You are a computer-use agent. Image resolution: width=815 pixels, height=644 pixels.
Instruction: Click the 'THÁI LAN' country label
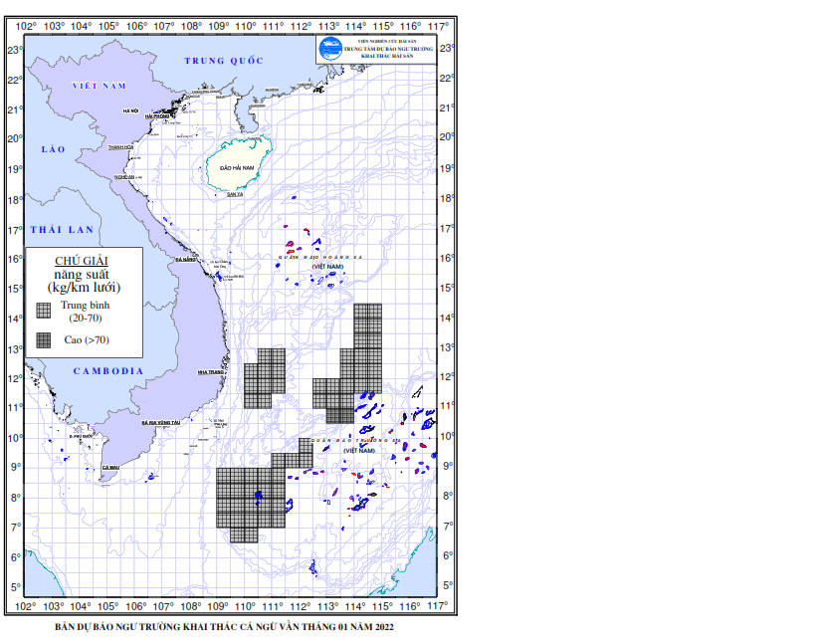62,230
